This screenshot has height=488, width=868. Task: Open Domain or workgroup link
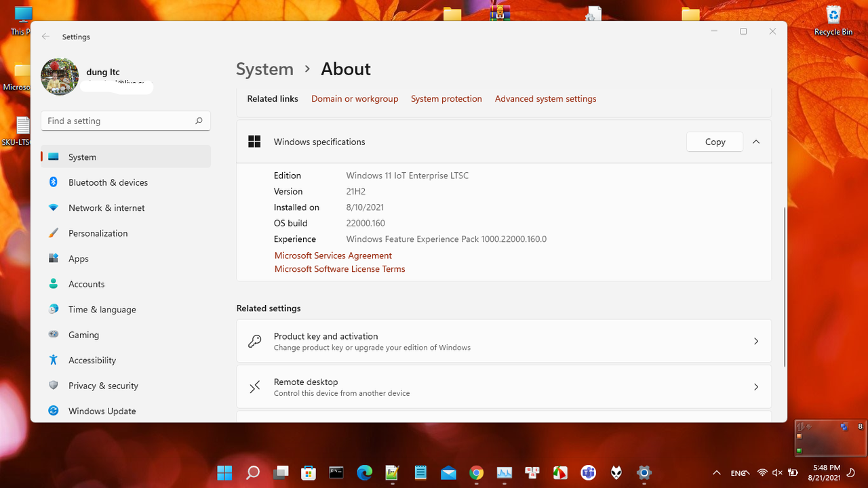pyautogui.click(x=355, y=98)
